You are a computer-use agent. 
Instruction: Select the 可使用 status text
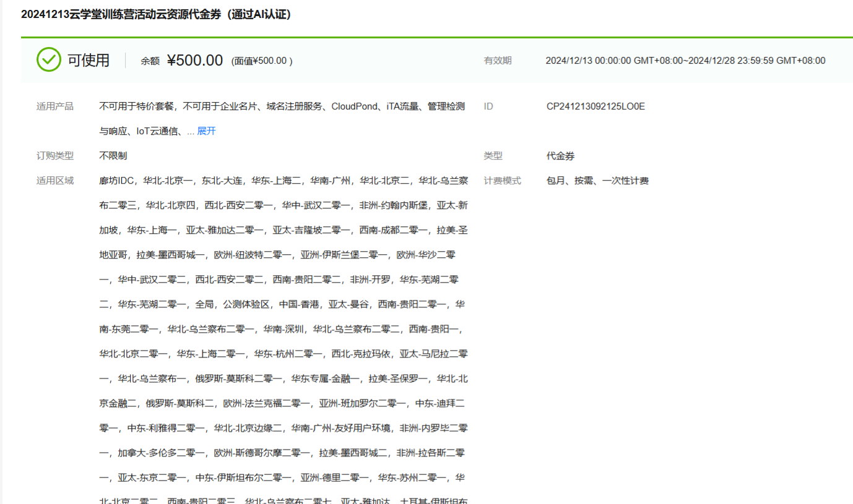pos(89,60)
